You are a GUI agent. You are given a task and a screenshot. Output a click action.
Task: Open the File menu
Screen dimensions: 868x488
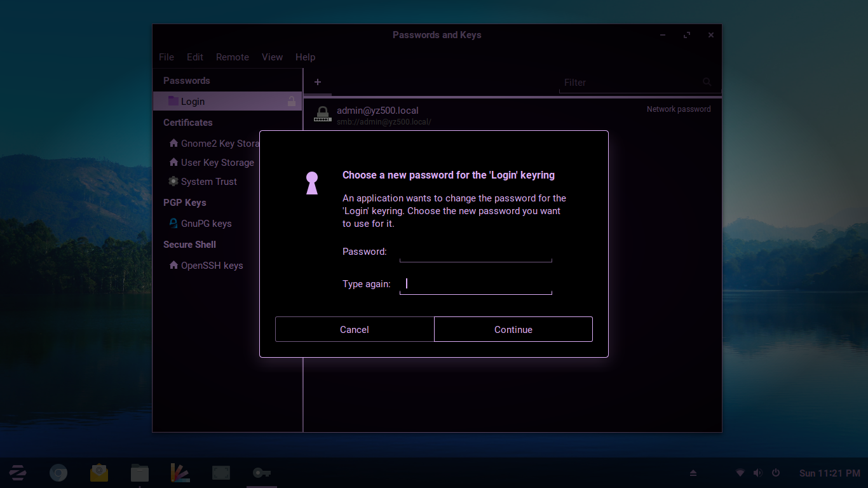tap(166, 57)
